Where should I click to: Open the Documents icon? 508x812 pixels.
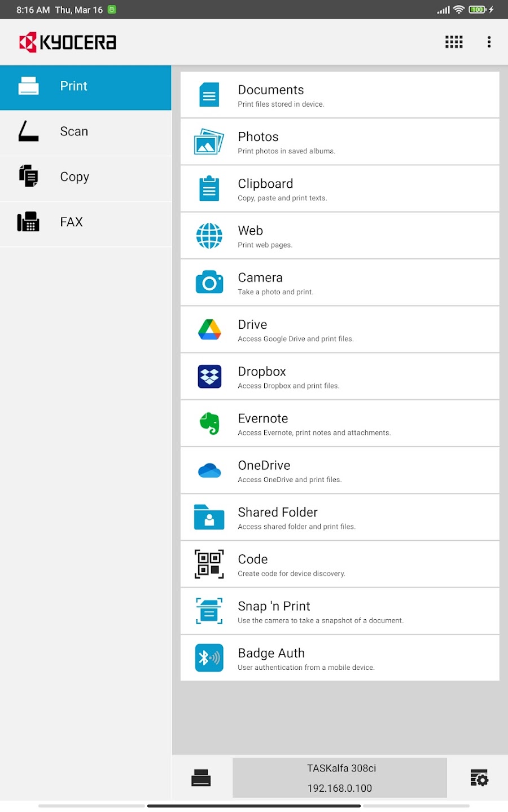tap(209, 95)
